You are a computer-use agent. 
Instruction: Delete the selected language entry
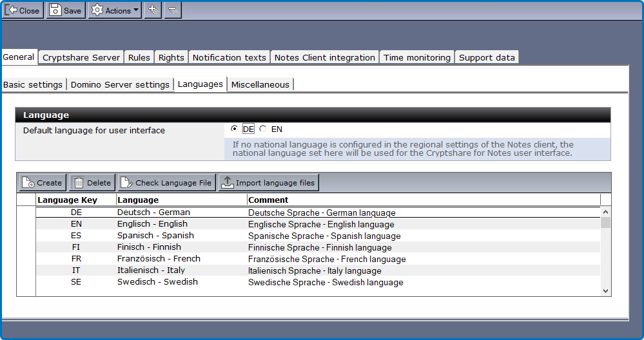92,183
